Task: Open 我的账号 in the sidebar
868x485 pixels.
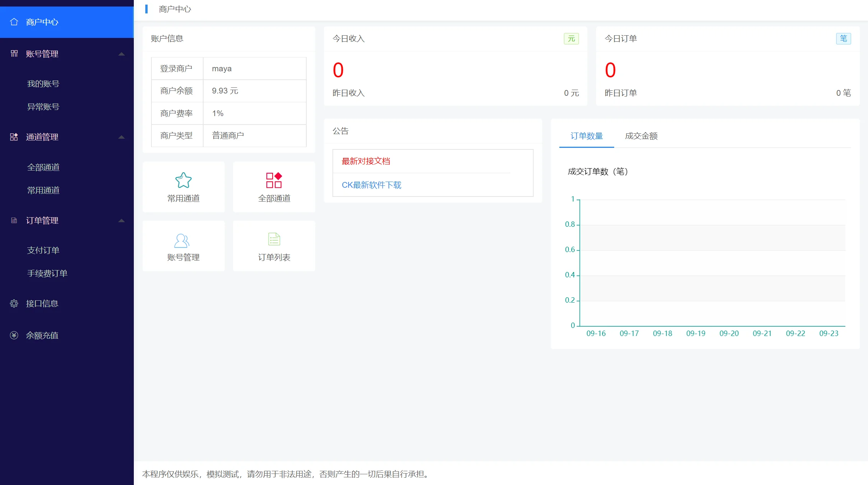Action: click(x=43, y=84)
